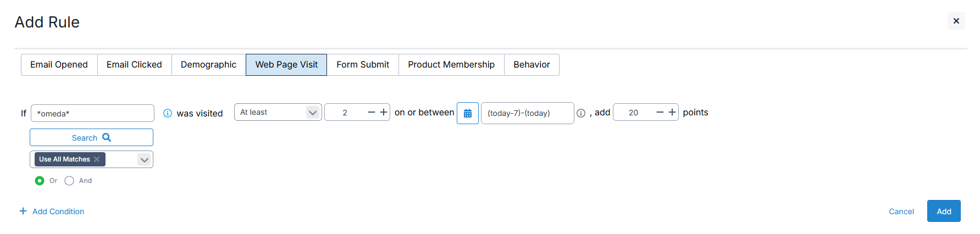Expand the 'At least' dropdown
This screenshot has width=980, height=234.
click(x=312, y=113)
